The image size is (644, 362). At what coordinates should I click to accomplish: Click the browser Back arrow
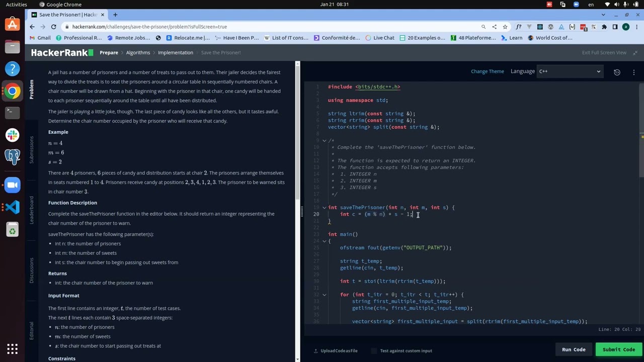[x=32, y=27]
